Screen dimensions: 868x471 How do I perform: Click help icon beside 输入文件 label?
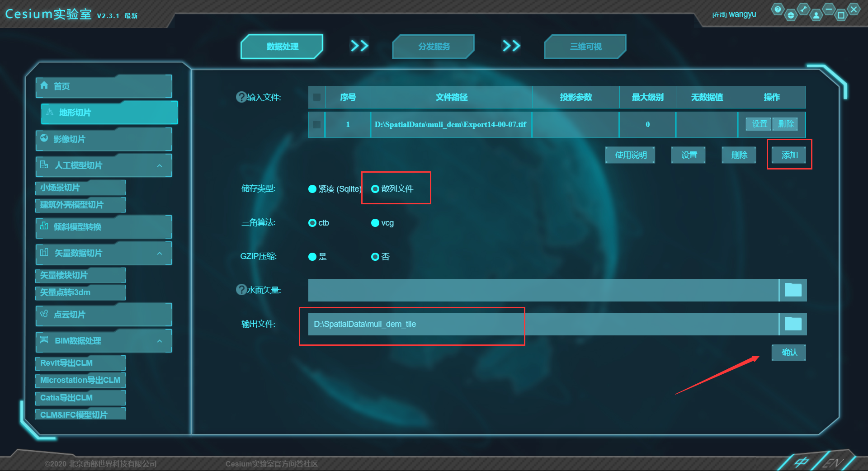coord(241,97)
